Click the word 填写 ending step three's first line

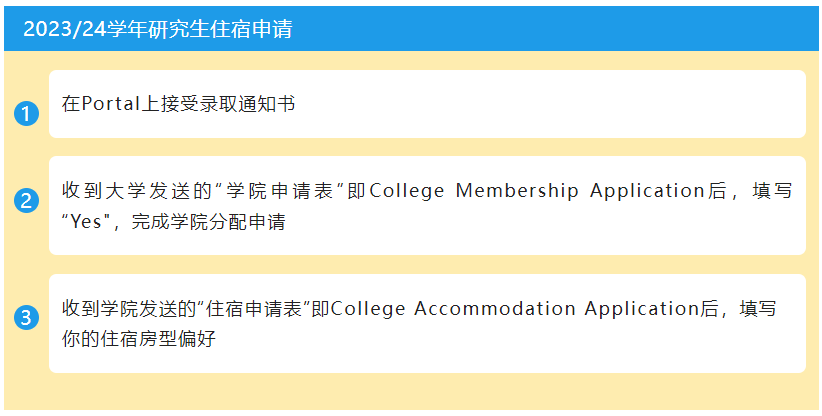coord(758,309)
